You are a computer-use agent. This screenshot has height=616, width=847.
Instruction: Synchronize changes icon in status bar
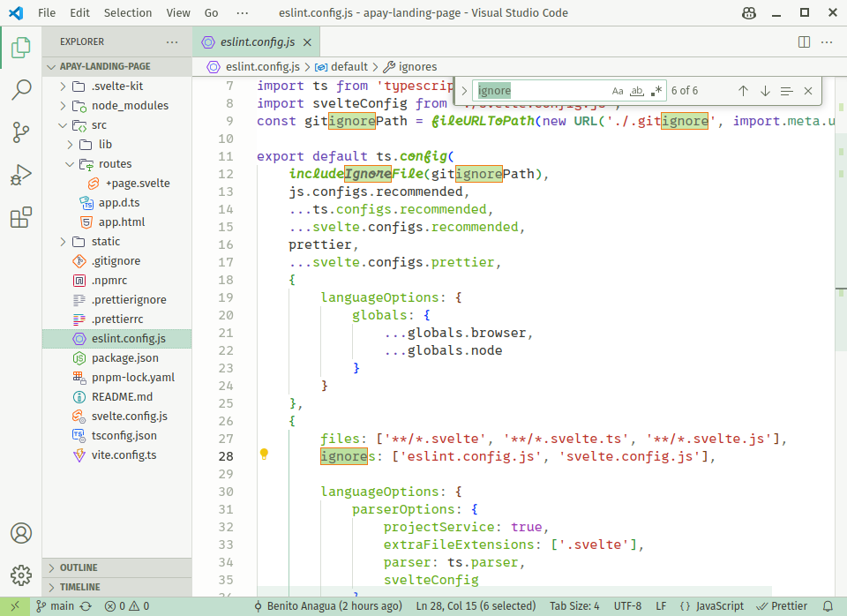(x=86, y=606)
